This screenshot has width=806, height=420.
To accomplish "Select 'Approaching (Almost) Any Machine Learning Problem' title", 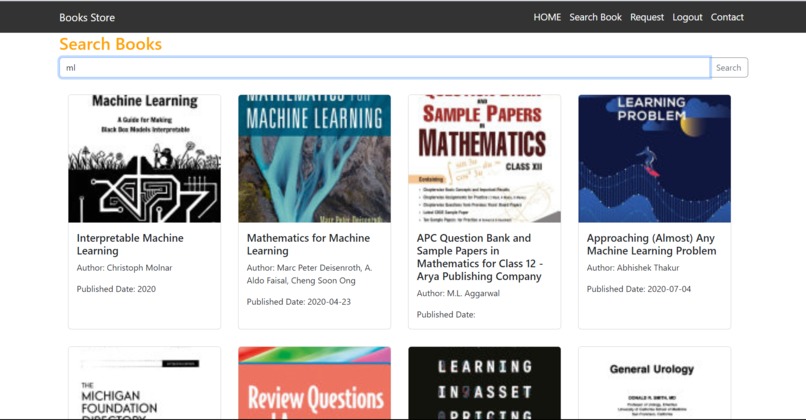I will (651, 244).
